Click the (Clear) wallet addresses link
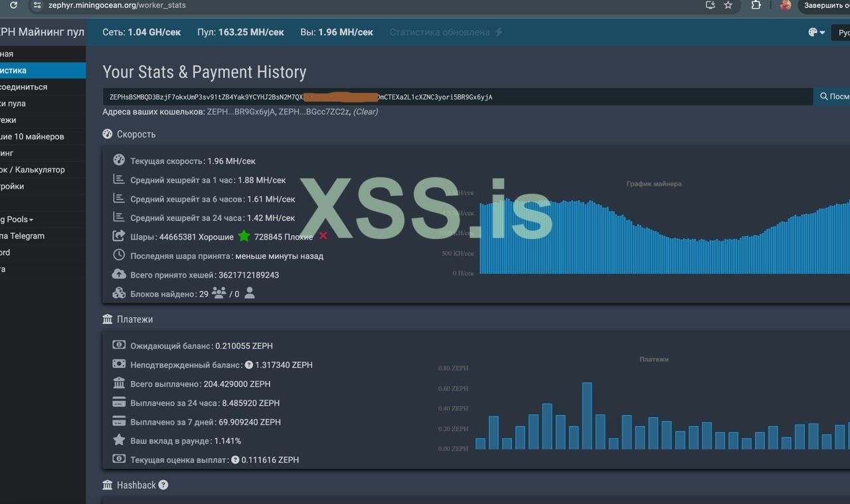Screen dimensions: 850x504 pyautogui.click(x=365, y=112)
